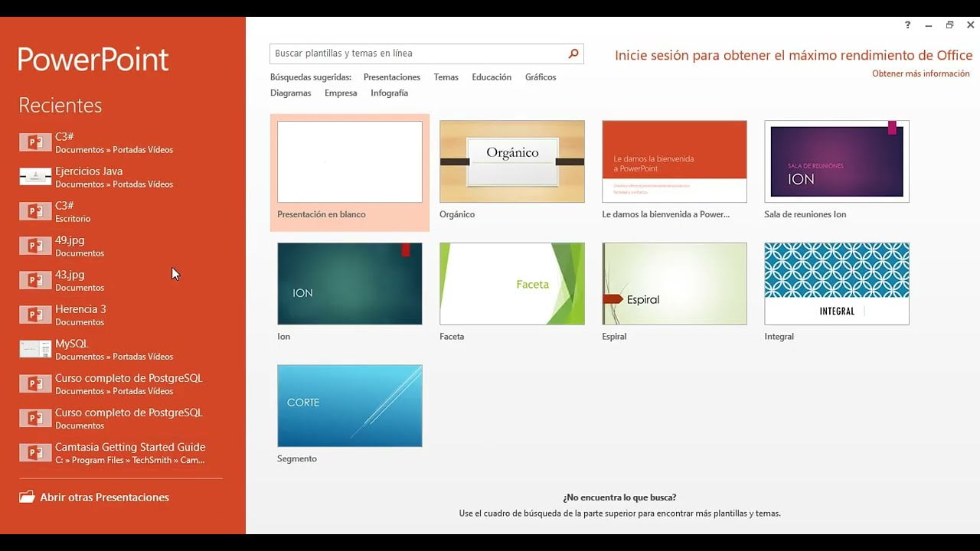The image size is (980, 551).
Task: Open the Le damos la bienvenida template
Action: tap(675, 161)
